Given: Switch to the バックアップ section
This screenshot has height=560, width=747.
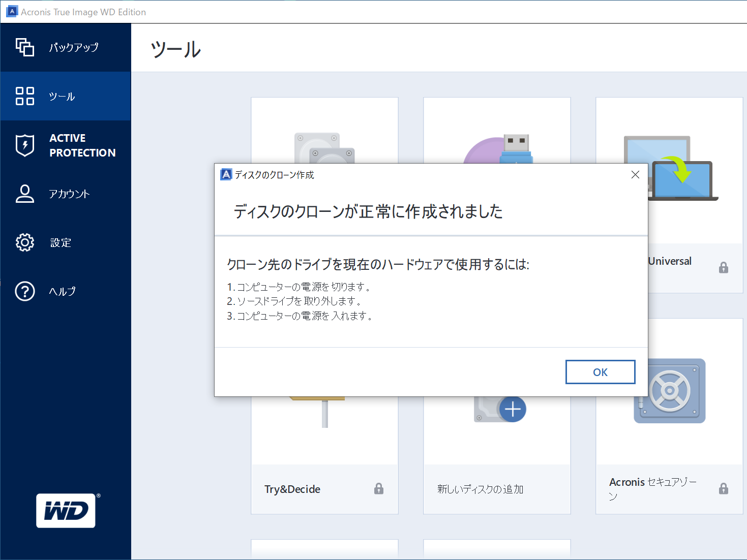Looking at the screenshot, I should pos(66,47).
